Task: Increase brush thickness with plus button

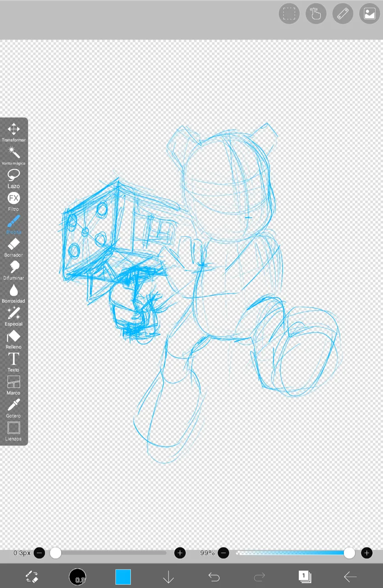Action: (180, 553)
